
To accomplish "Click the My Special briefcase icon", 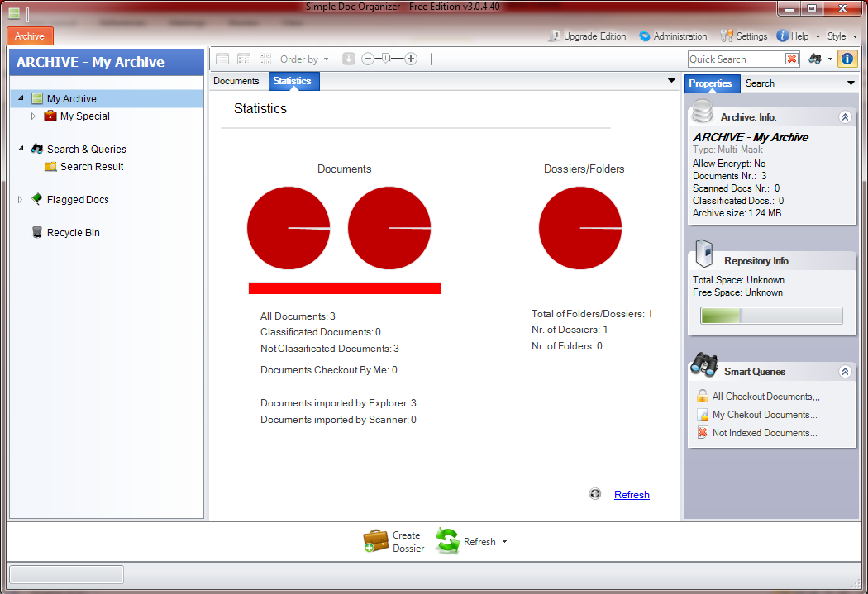I will (x=50, y=116).
